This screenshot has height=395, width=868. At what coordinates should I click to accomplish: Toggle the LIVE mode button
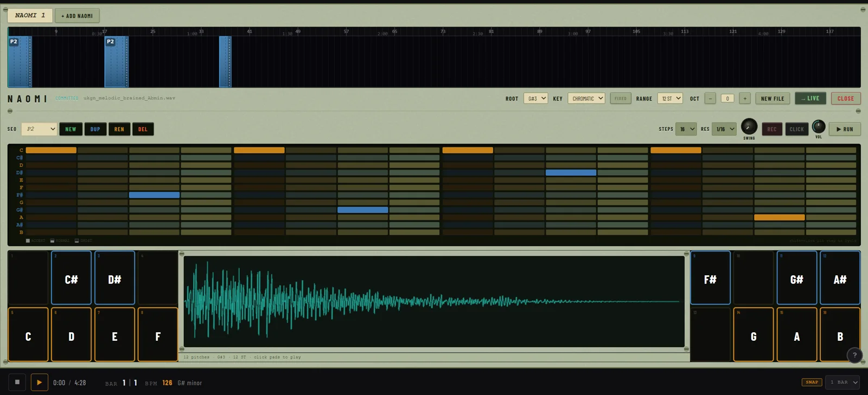click(x=810, y=99)
